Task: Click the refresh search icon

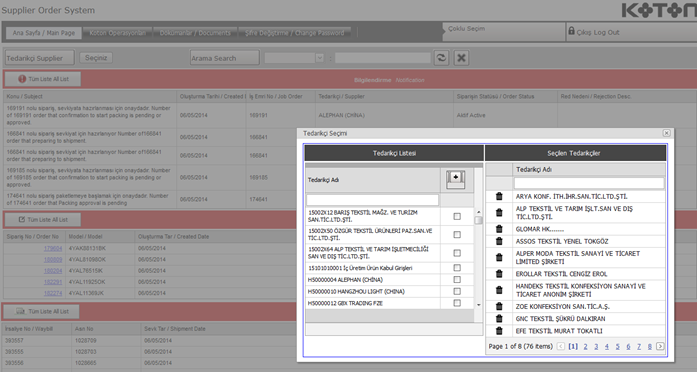Action: pyautogui.click(x=441, y=58)
